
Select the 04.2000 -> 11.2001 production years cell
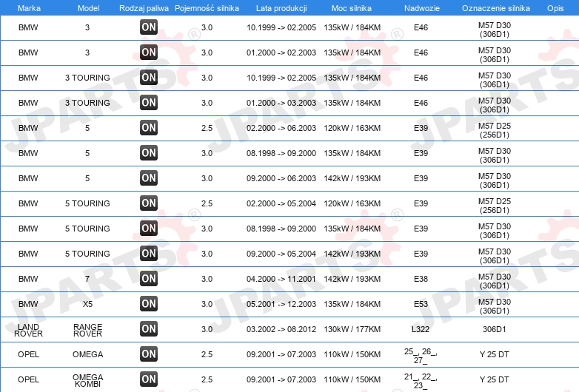281,279
